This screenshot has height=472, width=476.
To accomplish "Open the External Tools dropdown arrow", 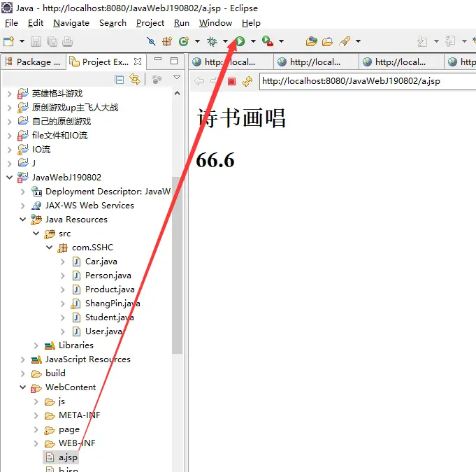I will click(282, 41).
